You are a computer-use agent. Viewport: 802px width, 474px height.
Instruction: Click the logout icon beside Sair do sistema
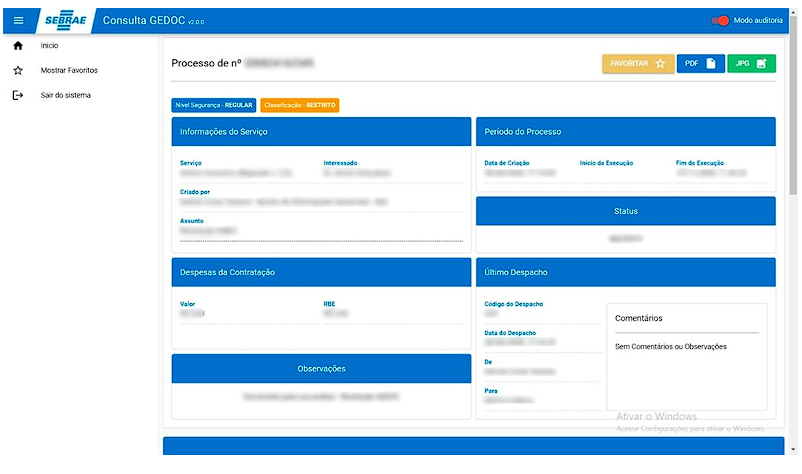click(x=18, y=95)
